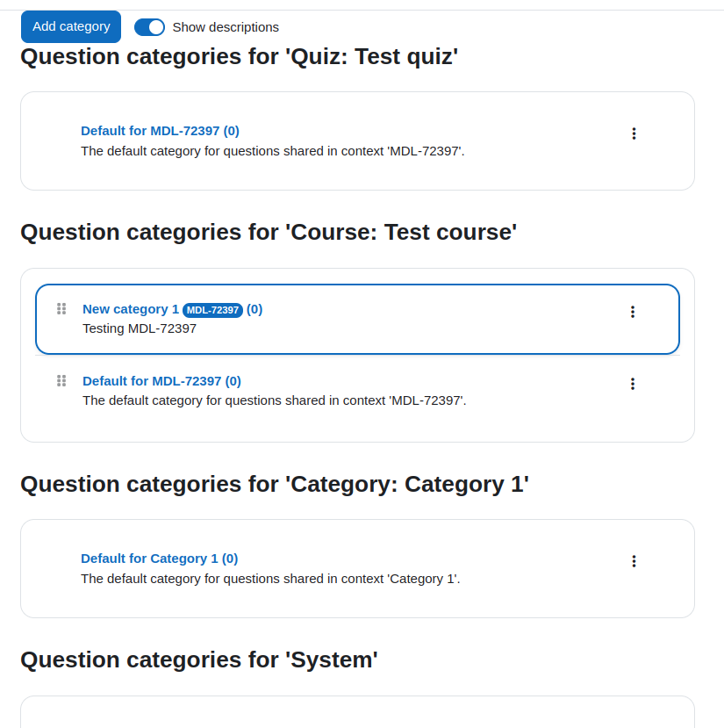724x728 pixels.
Task: Open actions menu for course Default for MDL-72397
Action: [x=632, y=384]
